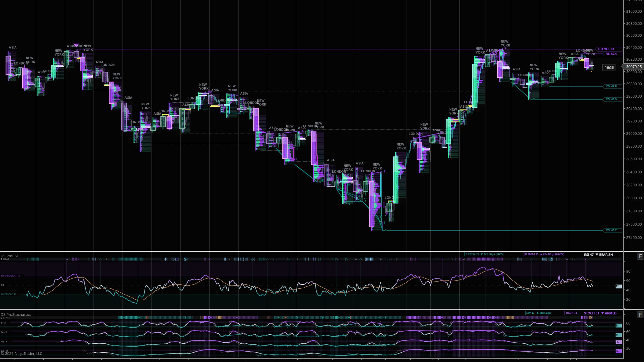Click the F button in the DS ProRSI panel

pos(640,256)
